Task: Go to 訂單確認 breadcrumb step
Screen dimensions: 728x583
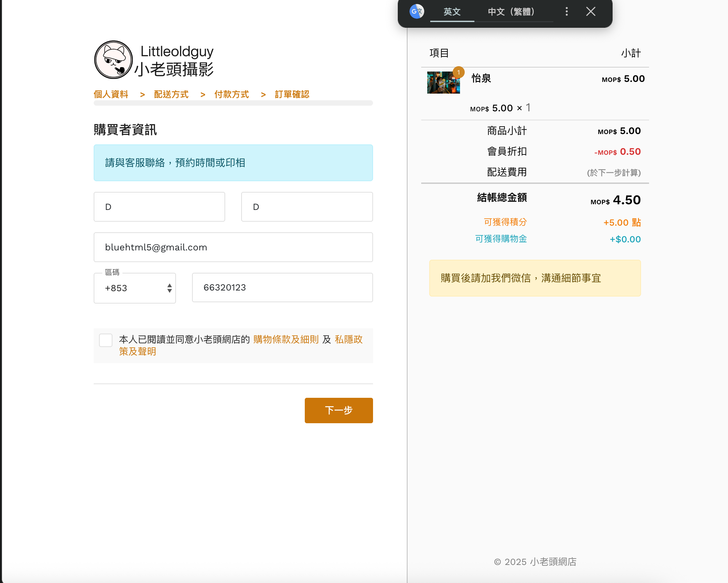Action: point(292,95)
